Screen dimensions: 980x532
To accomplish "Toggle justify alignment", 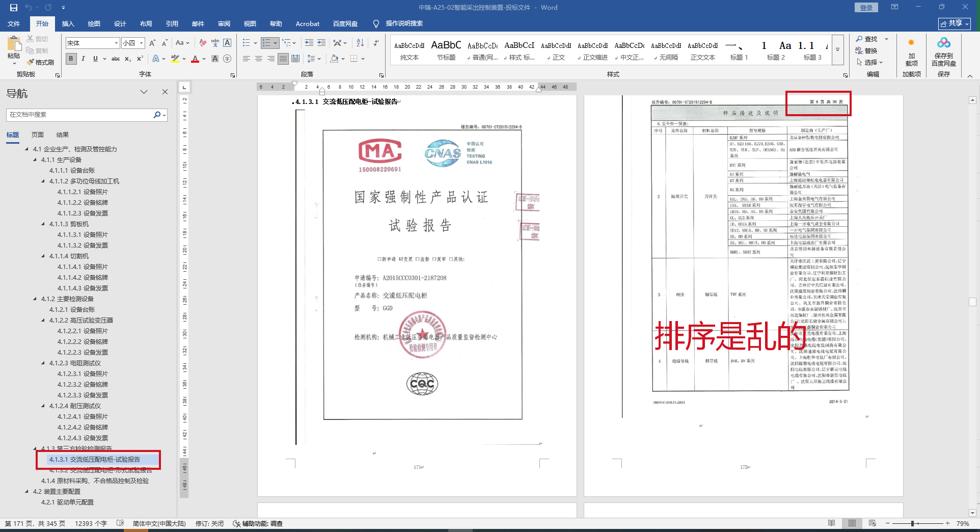I will pyautogui.click(x=283, y=59).
